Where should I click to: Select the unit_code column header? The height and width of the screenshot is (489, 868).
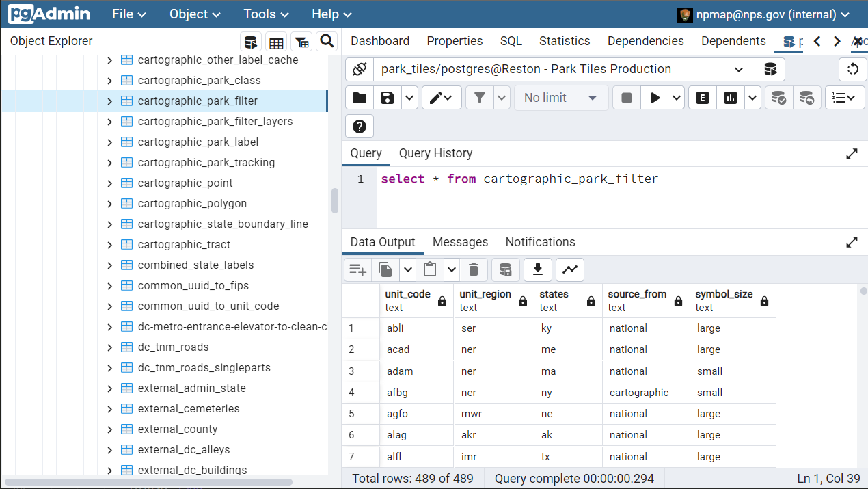(x=415, y=301)
